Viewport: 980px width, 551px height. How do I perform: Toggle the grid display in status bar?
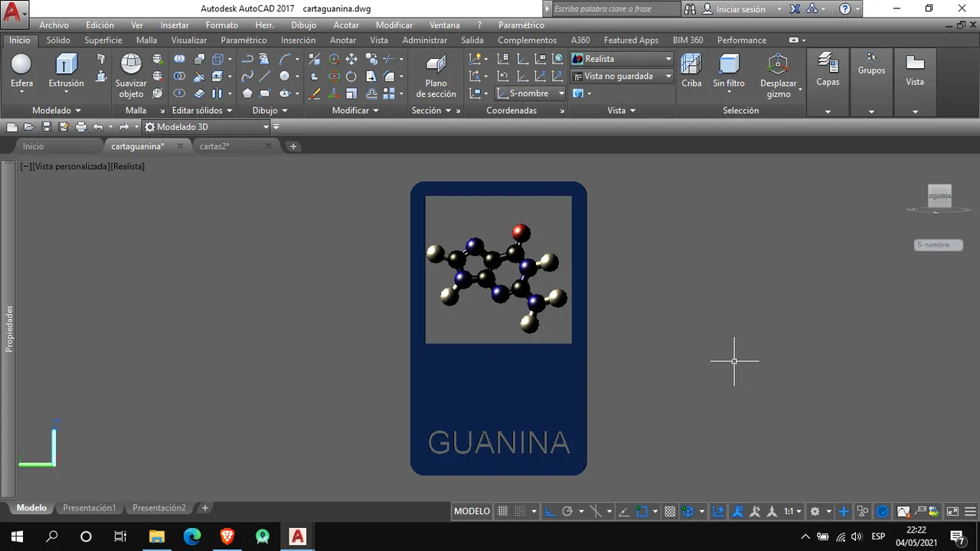(503, 511)
